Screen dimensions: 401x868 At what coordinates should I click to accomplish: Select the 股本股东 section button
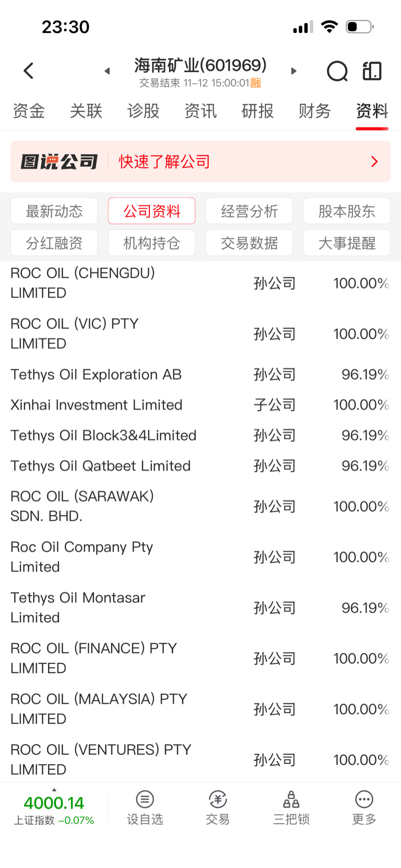(347, 211)
